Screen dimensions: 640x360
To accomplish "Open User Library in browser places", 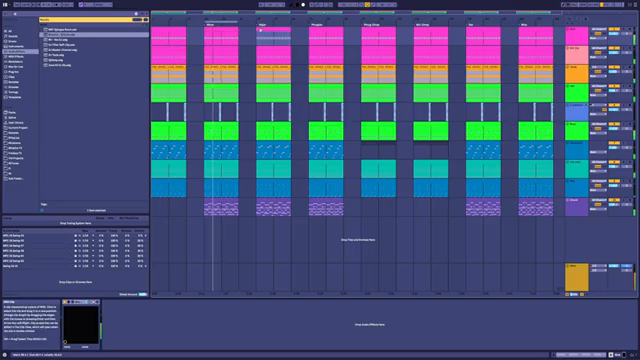I will point(16,122).
